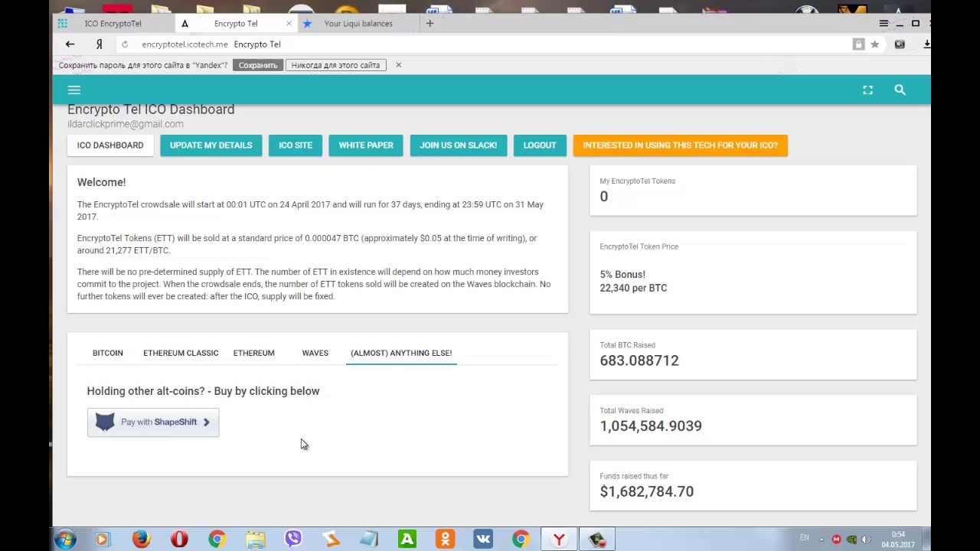Click the padlock icon in address bar

[858, 44]
